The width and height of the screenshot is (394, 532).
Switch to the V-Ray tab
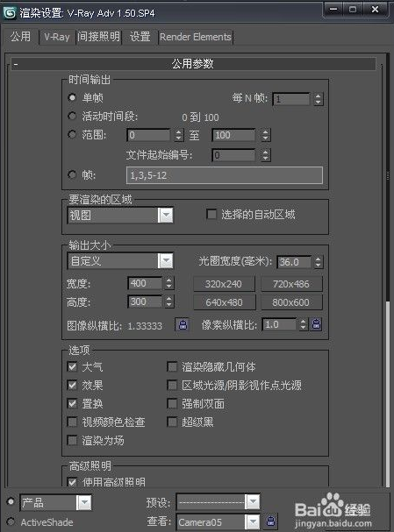[x=57, y=37]
